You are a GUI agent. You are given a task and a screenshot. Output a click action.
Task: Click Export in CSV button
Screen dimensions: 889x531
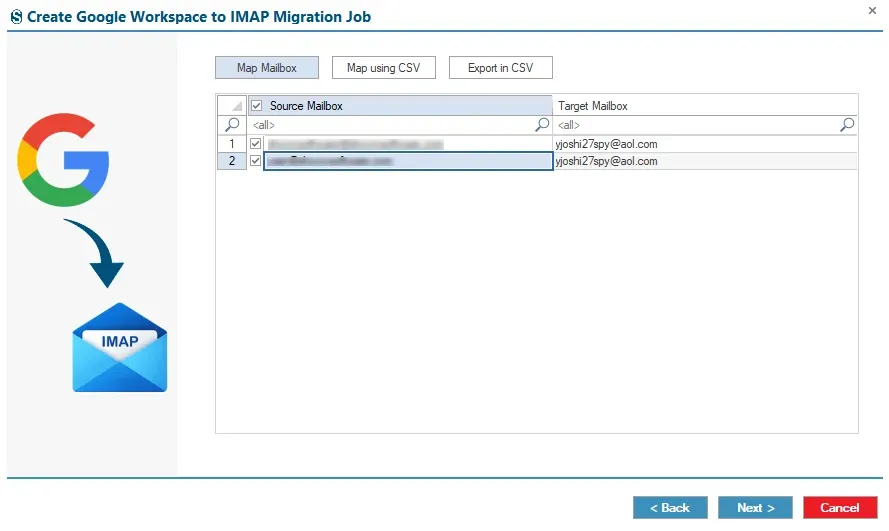click(x=500, y=67)
